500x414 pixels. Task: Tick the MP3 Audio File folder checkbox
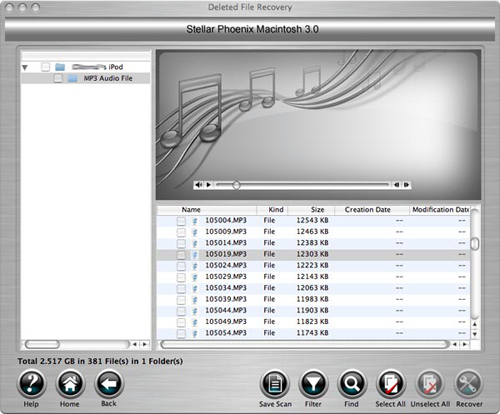[58, 79]
